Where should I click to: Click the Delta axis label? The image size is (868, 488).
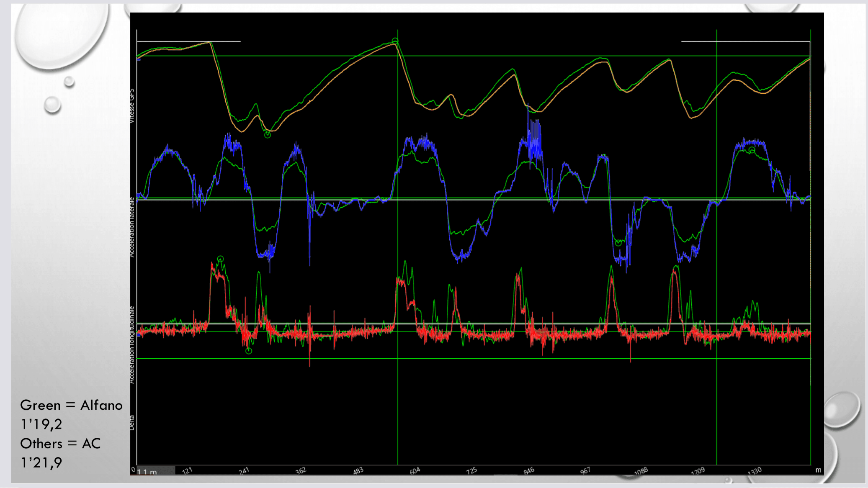132,422
